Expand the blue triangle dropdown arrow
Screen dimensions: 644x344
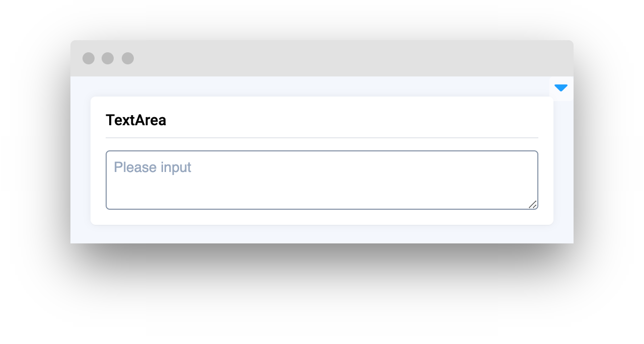click(561, 88)
